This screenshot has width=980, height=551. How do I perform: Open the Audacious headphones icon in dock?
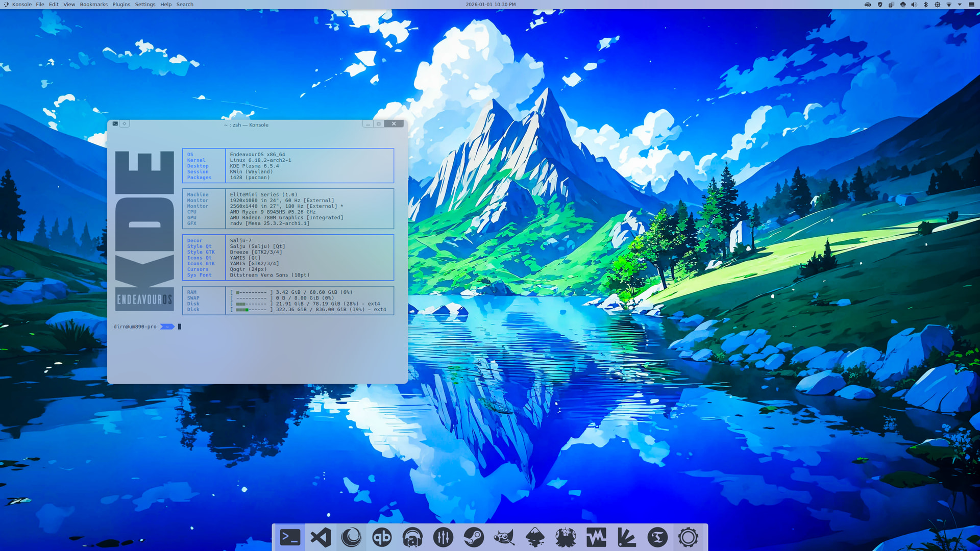coord(412,537)
